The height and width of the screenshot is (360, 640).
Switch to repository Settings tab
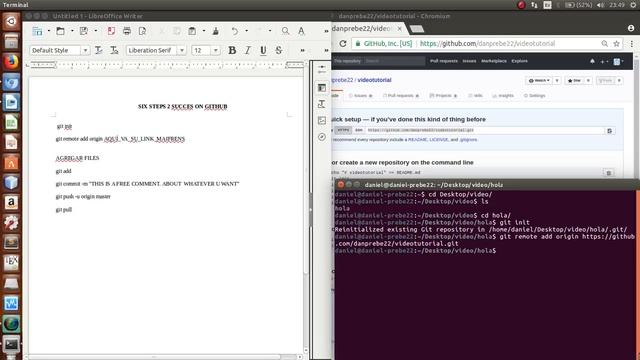535,96
